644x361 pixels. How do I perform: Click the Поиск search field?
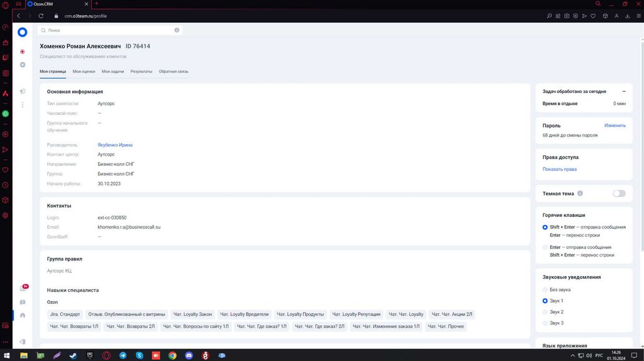click(x=110, y=30)
